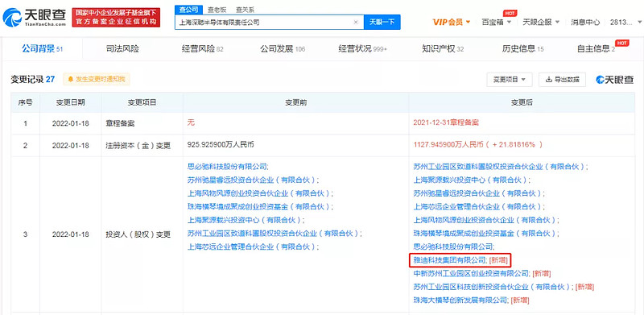Viewport: 644px width, 315px height.
Task: Open the TianYanCha logo home link
Action: coord(35,18)
